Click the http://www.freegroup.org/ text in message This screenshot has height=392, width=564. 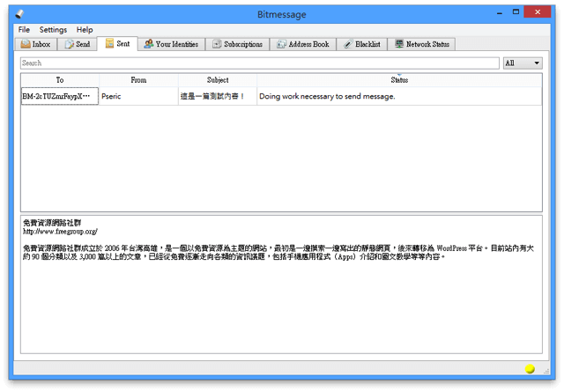click(60, 232)
